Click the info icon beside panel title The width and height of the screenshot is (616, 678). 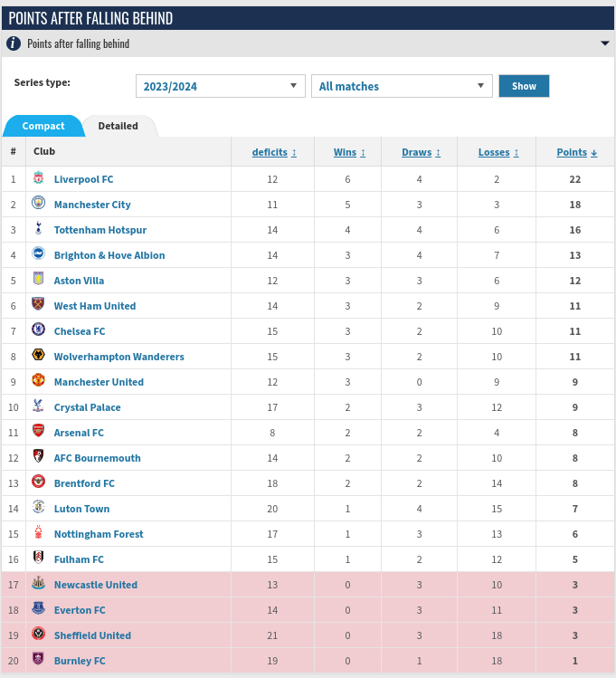point(14,43)
